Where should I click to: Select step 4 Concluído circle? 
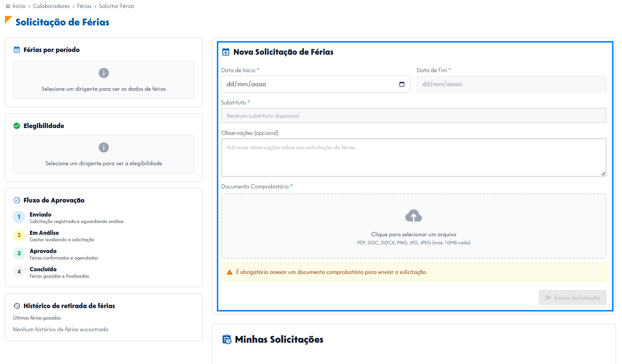(19, 272)
